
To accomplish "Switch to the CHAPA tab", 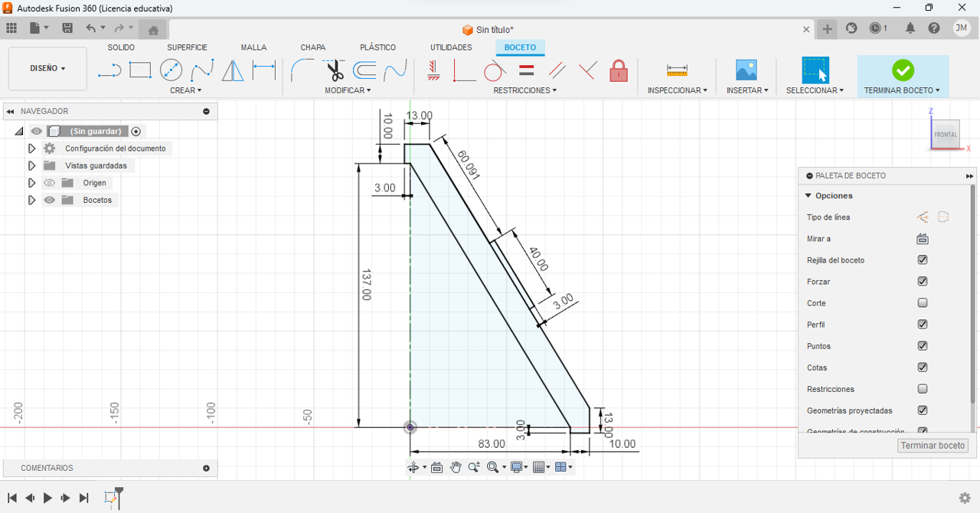I will click(313, 47).
